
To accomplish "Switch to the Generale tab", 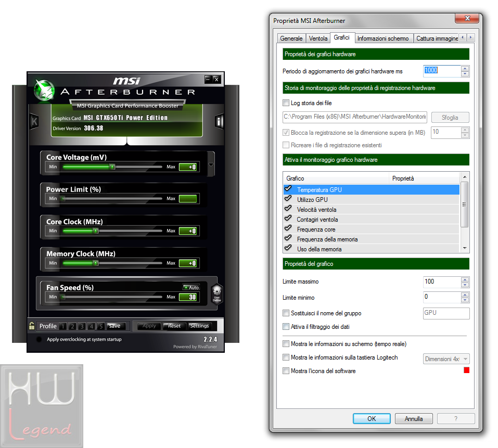I will coord(291,39).
